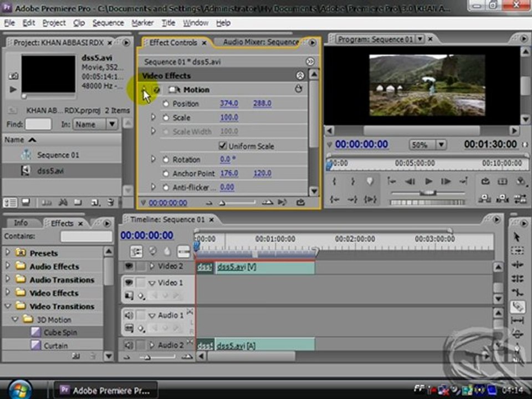Viewport: 532px width, 399px height.
Task: Select the Cube Spin transition
Action: pyautogui.click(x=60, y=332)
